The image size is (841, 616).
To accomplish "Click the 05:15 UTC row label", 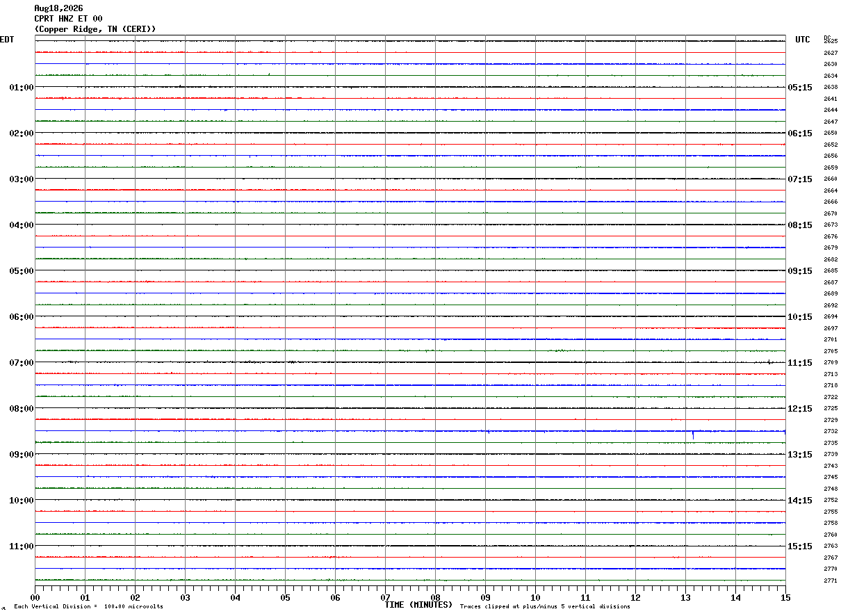I will (x=800, y=88).
